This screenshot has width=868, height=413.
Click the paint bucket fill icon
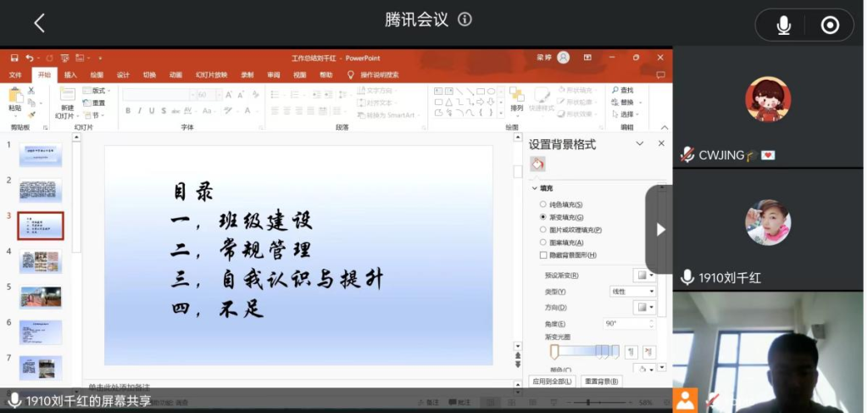pos(537,163)
